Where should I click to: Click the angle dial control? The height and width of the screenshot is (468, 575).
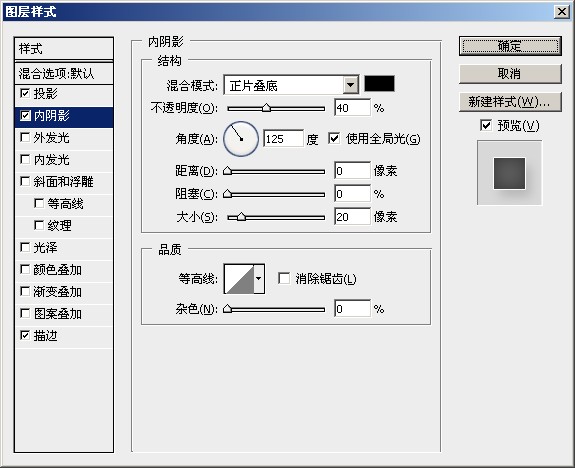pos(241,139)
